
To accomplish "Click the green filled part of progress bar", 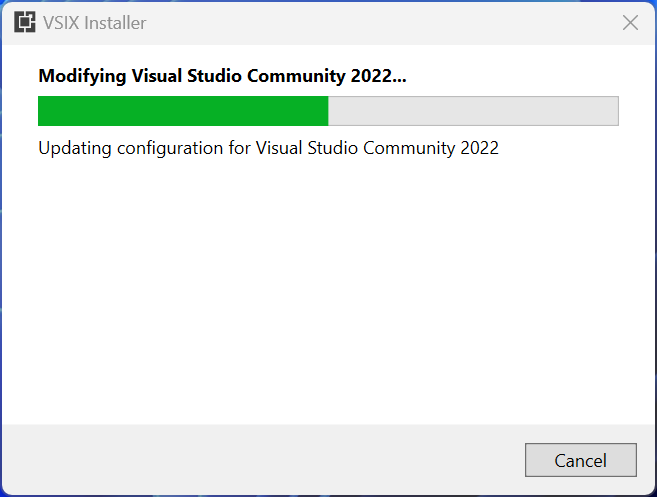I will click(x=183, y=111).
